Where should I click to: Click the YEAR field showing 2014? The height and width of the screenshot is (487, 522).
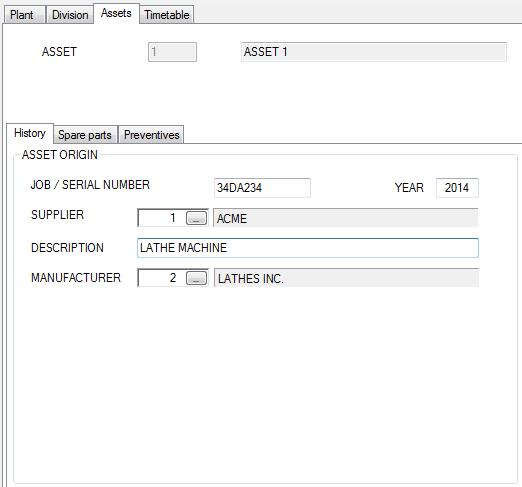click(x=457, y=188)
